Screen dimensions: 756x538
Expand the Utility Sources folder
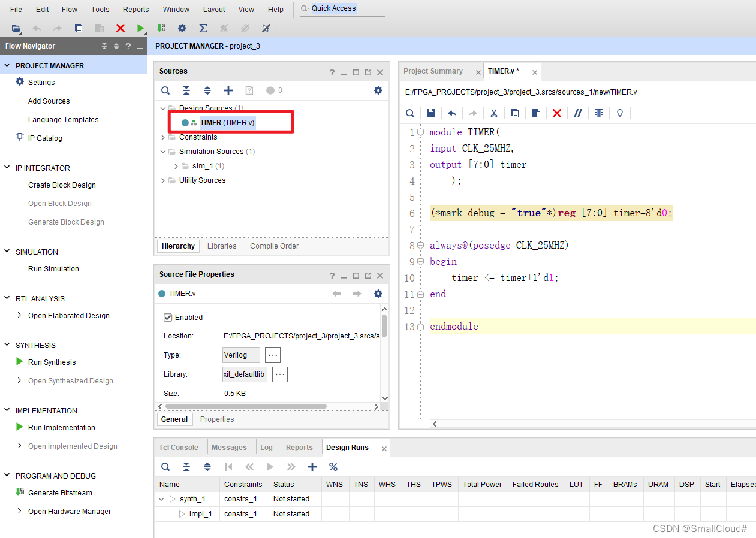(x=163, y=180)
